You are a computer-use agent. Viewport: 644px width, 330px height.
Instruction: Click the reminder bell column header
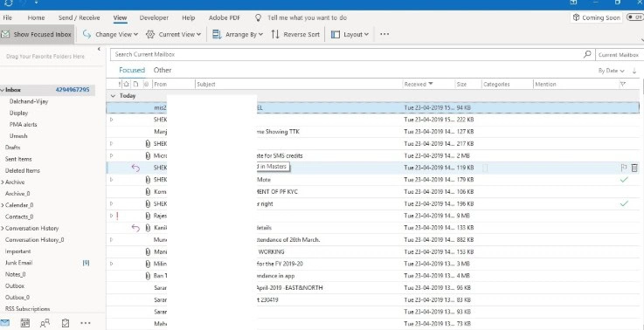tap(127, 84)
